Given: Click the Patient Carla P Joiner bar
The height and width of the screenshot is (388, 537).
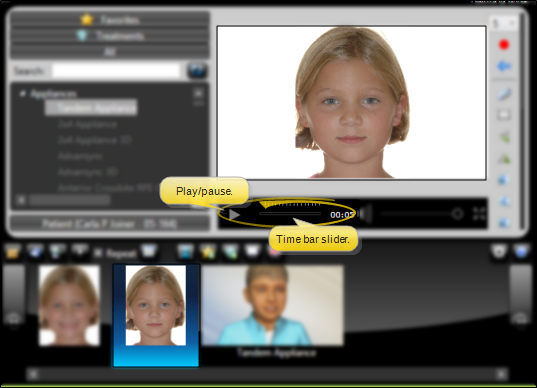Looking at the screenshot, I should (x=110, y=224).
